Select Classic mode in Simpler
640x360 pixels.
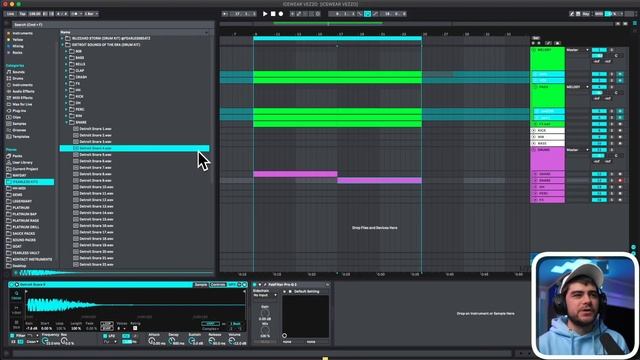16,296
